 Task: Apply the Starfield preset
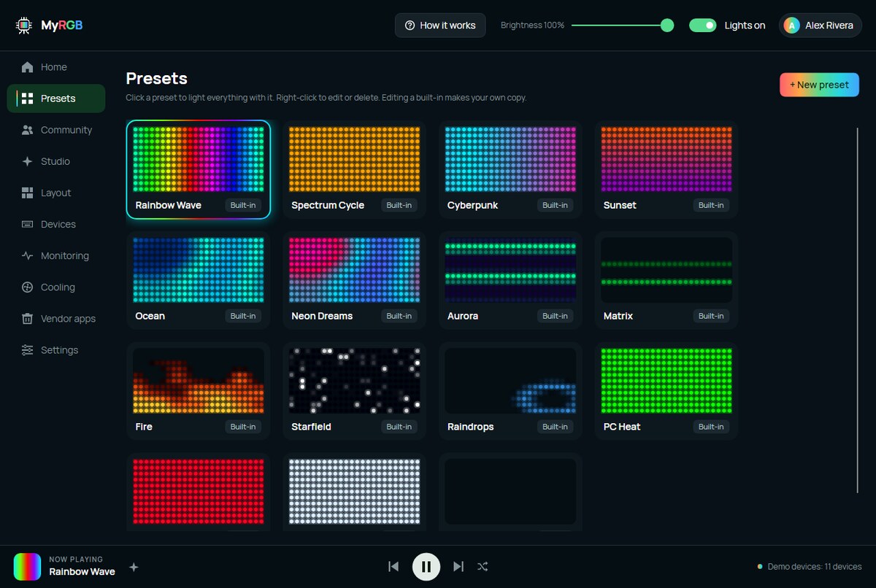pos(354,392)
